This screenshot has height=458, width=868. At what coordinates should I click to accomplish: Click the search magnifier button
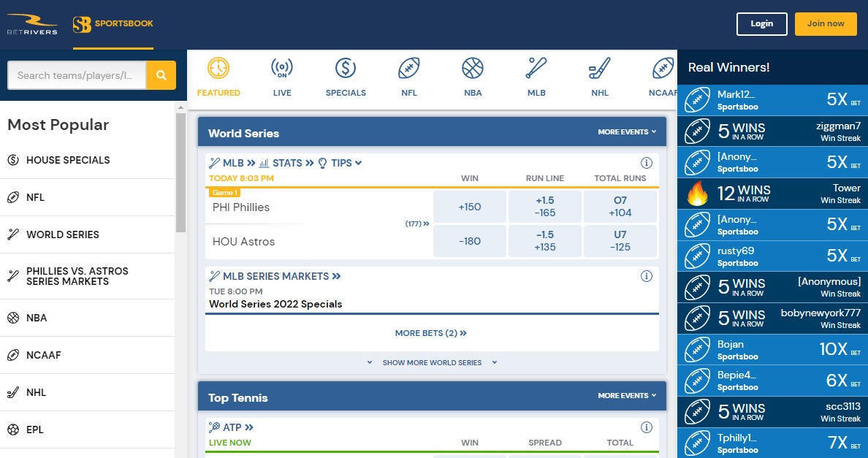tap(161, 75)
